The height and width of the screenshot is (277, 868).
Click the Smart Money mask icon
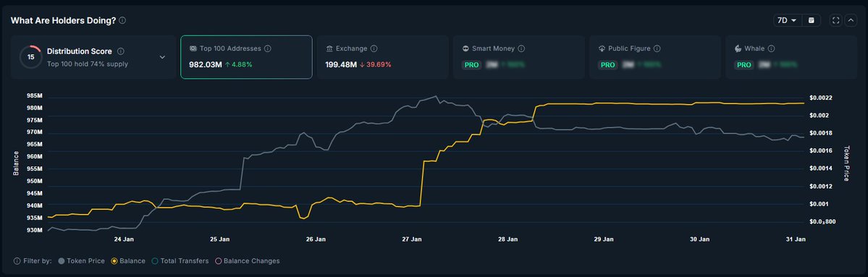click(466, 48)
